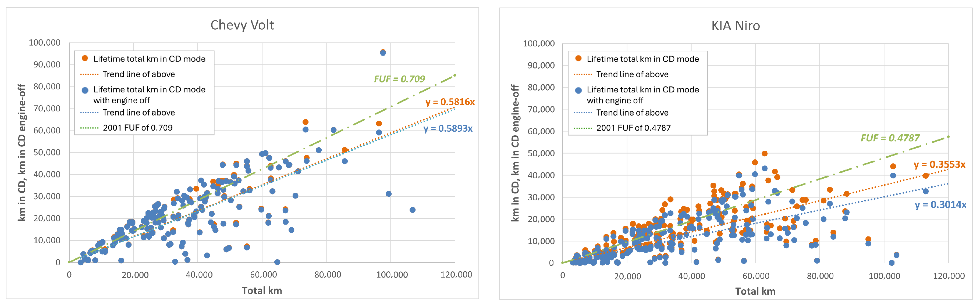Click x-axis tick "100,000" in Chevy Volt chart

pos(392,275)
